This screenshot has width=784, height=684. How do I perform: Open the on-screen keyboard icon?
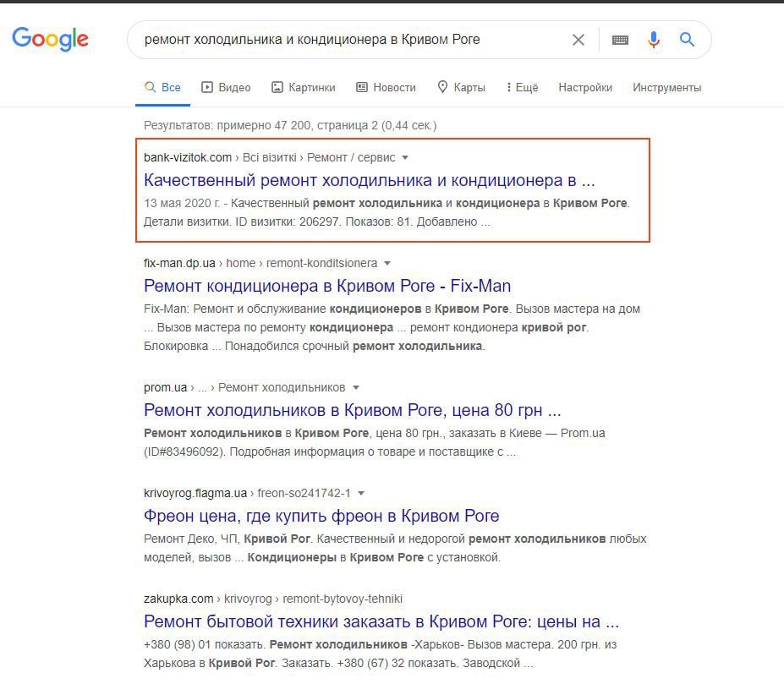620,40
